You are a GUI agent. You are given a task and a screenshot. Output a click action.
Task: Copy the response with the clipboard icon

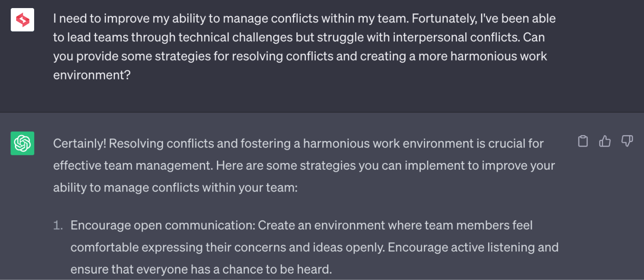pyautogui.click(x=582, y=141)
